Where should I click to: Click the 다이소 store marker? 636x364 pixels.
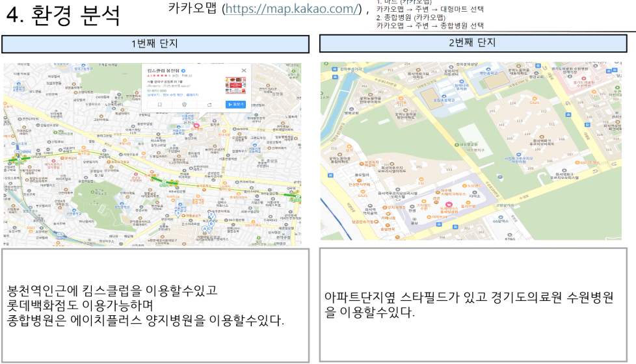[475, 192]
